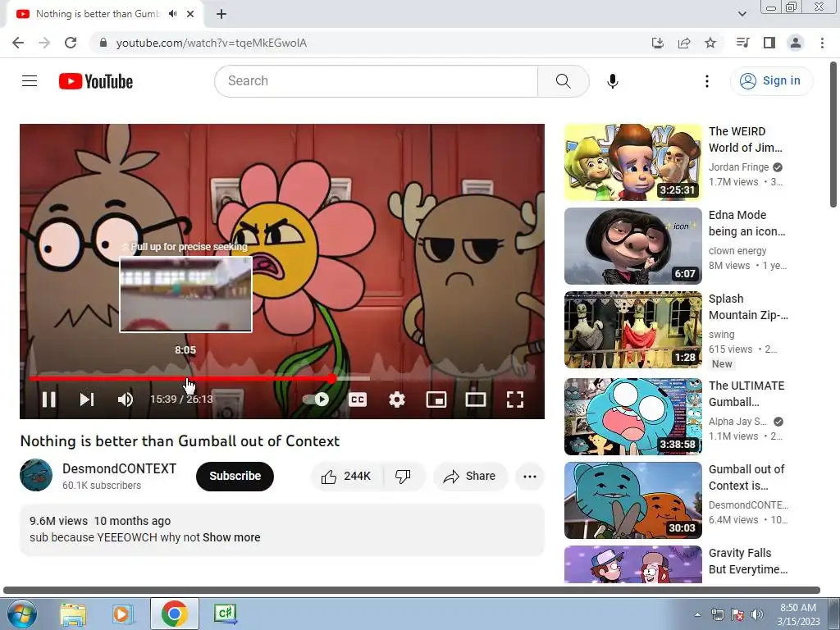The height and width of the screenshot is (630, 840).
Task: Visit the clown energy channel
Action: 737,251
